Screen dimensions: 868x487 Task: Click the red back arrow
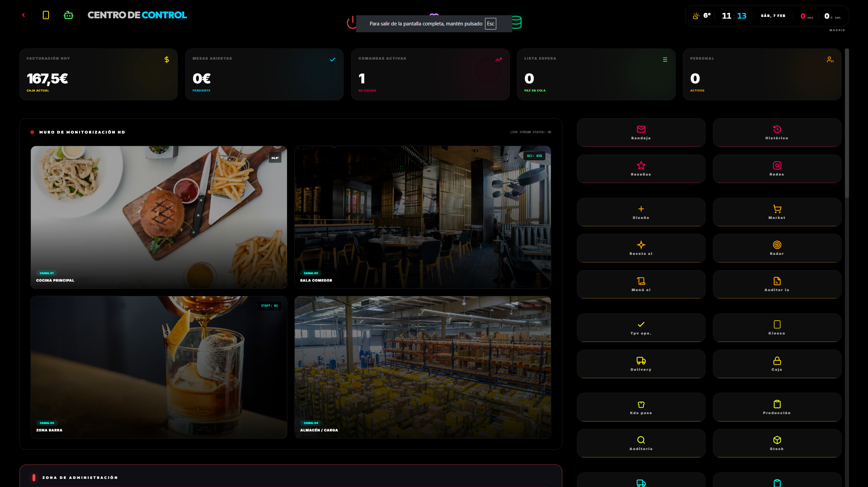point(23,15)
